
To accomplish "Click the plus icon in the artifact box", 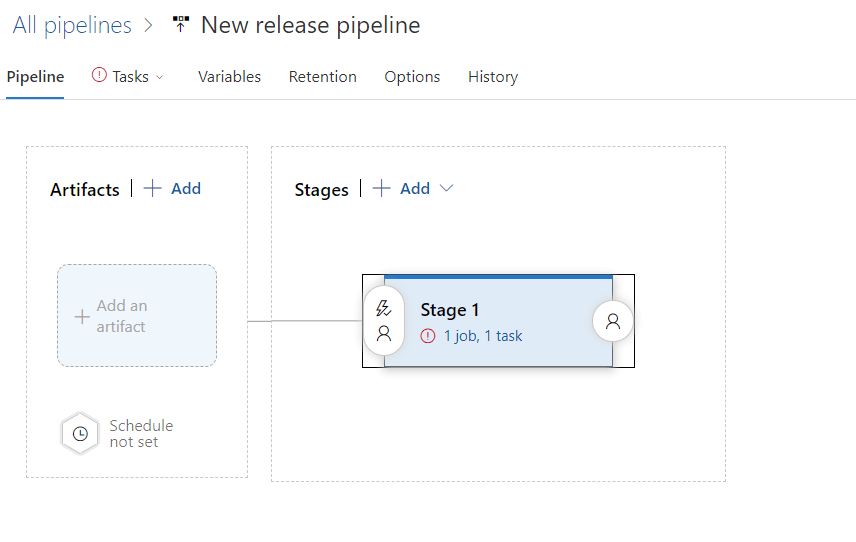I will pyautogui.click(x=82, y=317).
